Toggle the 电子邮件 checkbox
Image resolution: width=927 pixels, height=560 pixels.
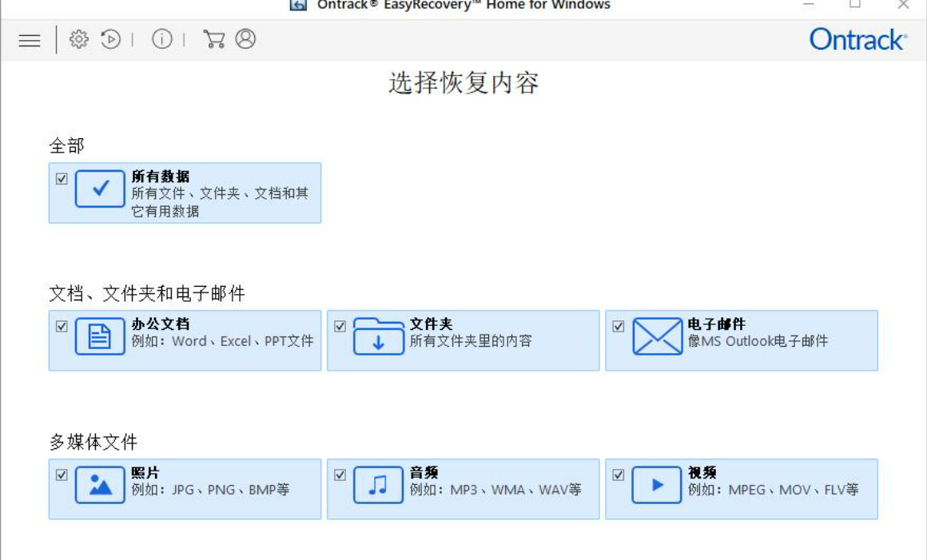point(618,327)
